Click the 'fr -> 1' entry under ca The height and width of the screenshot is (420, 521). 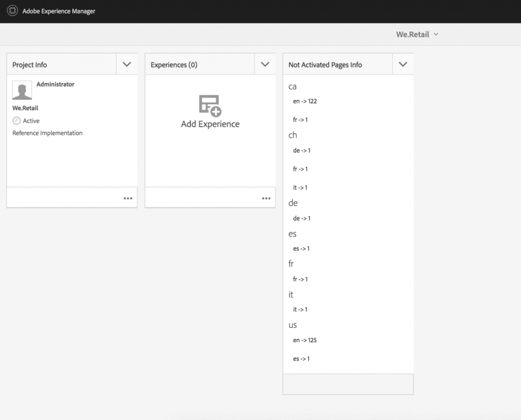pos(300,120)
